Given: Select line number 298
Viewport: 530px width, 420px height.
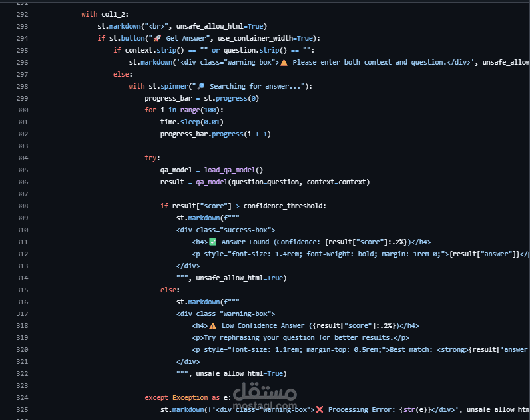Looking at the screenshot, I should [x=23, y=86].
